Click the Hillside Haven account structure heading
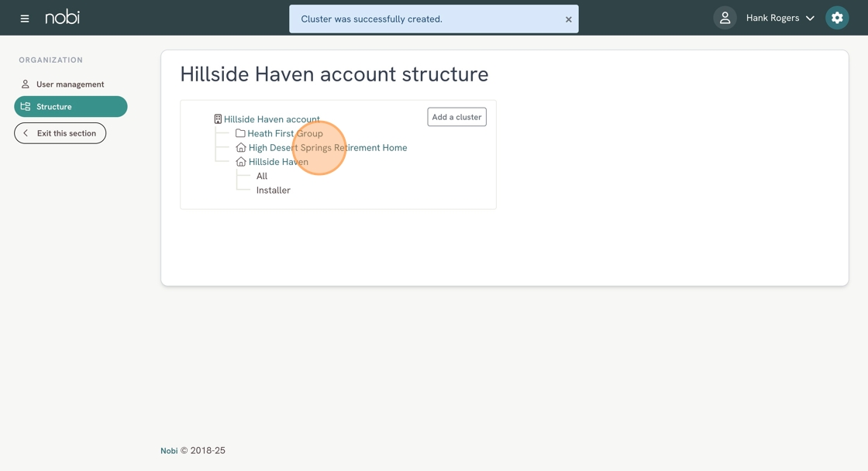 pyautogui.click(x=334, y=74)
